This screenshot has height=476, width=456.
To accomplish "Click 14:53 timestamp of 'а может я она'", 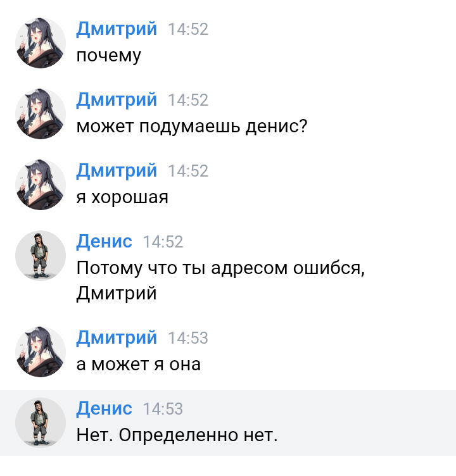I will click(188, 339).
